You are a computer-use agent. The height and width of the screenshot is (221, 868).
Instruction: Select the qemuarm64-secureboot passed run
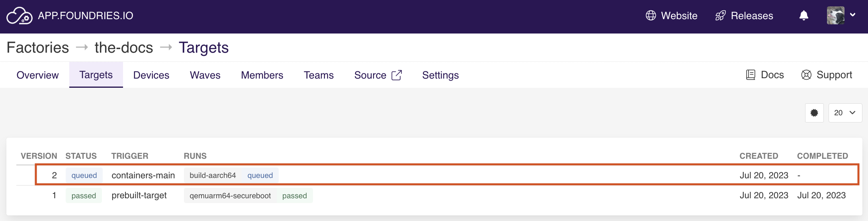(248, 196)
